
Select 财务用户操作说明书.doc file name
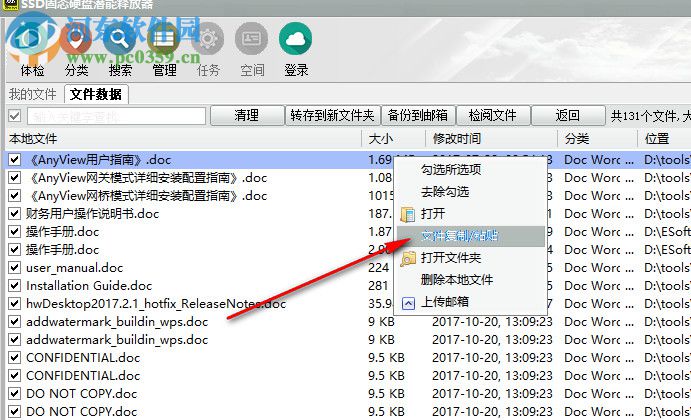tap(93, 214)
